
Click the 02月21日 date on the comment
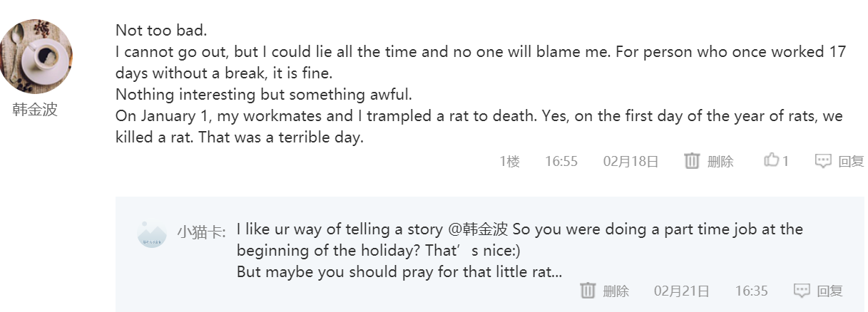point(681,291)
